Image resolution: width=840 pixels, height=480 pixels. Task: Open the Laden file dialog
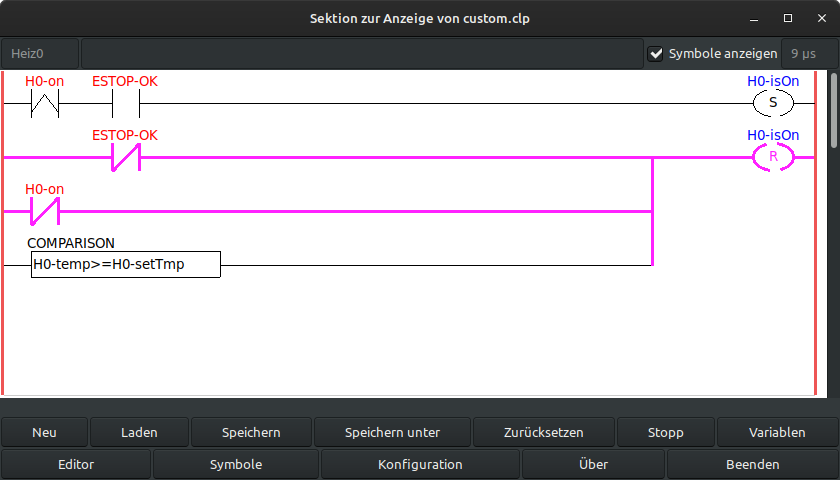[139, 433]
